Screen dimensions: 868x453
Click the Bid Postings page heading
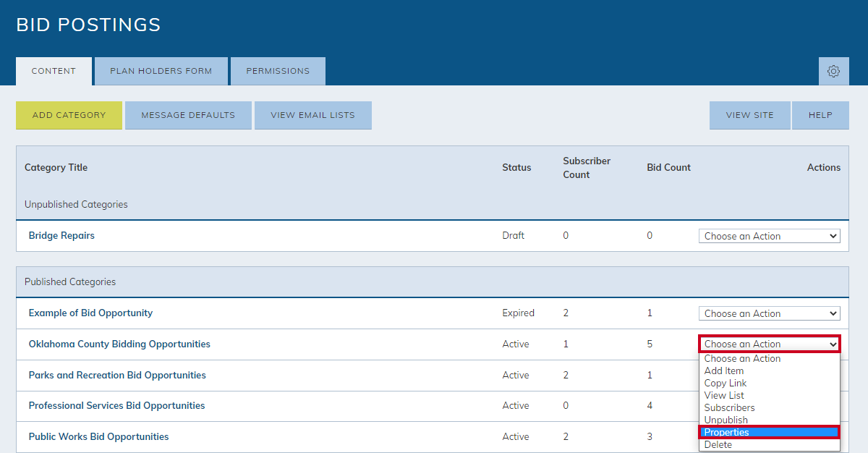click(x=88, y=25)
